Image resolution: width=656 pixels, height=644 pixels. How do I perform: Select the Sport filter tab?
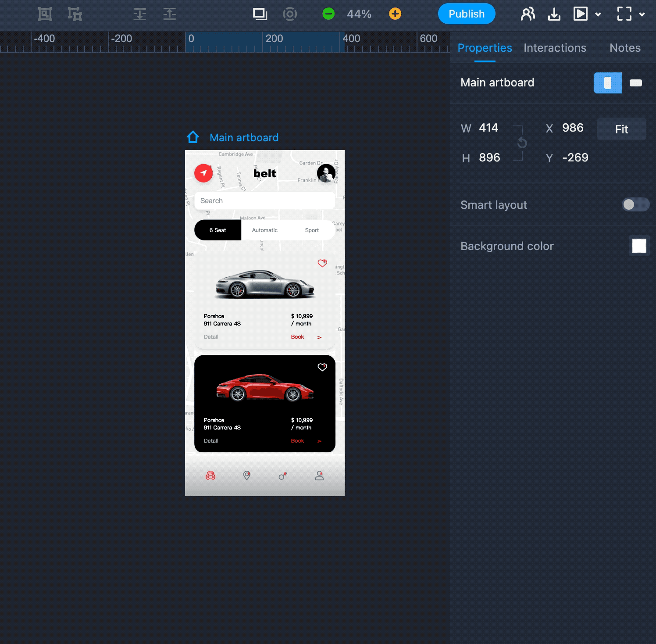pyautogui.click(x=312, y=230)
